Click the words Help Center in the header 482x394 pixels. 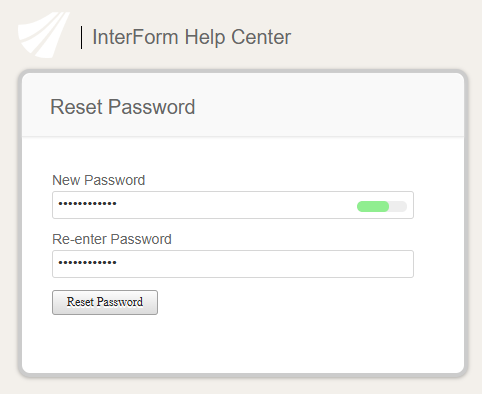[238, 37]
